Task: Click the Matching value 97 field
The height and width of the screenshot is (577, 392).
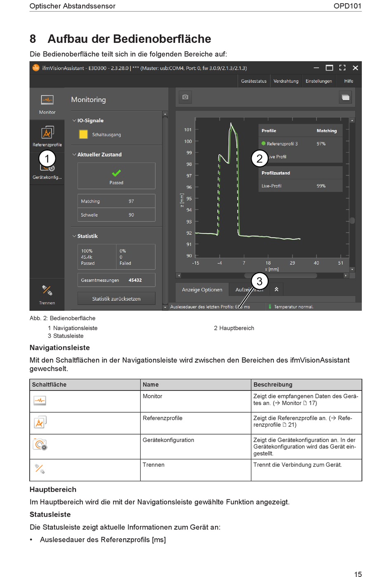Action: pos(116,201)
